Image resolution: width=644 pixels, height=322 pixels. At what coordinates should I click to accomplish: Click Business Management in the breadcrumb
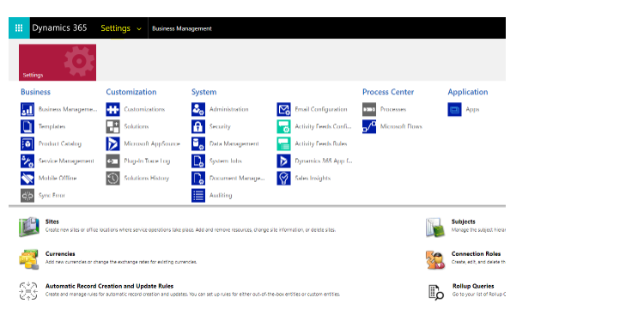[182, 28]
